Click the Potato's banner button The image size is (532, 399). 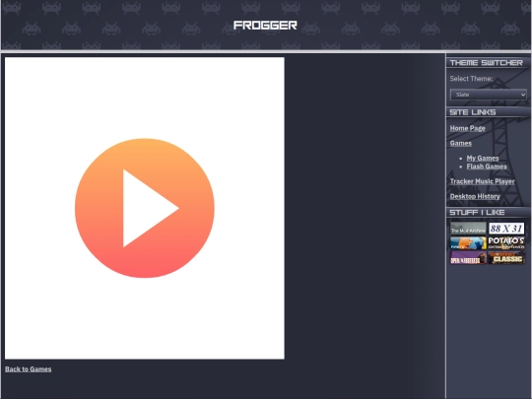[x=506, y=243]
